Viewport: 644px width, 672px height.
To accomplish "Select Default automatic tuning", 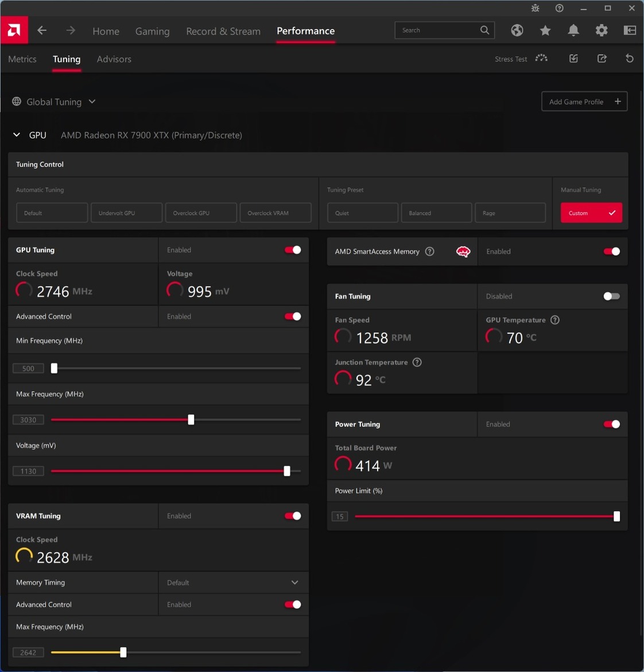I will [x=52, y=213].
